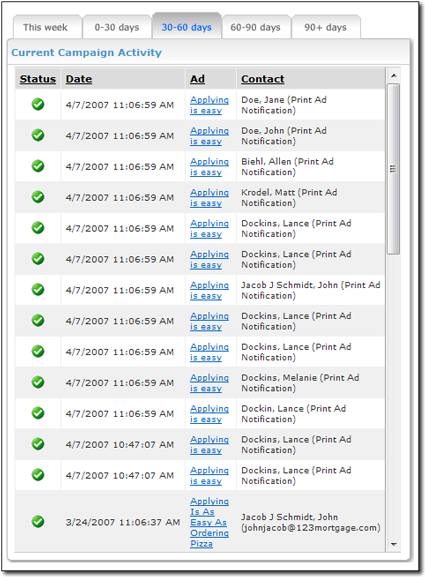This screenshot has height=577, width=425.
Task: Switch to the This week tab
Action: click(46, 27)
